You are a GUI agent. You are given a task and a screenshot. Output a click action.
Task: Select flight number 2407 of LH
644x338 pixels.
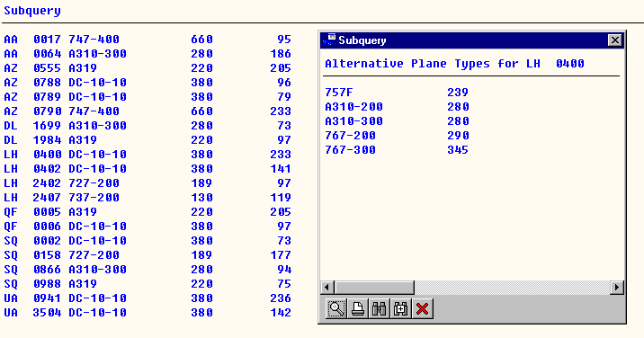tap(48, 198)
